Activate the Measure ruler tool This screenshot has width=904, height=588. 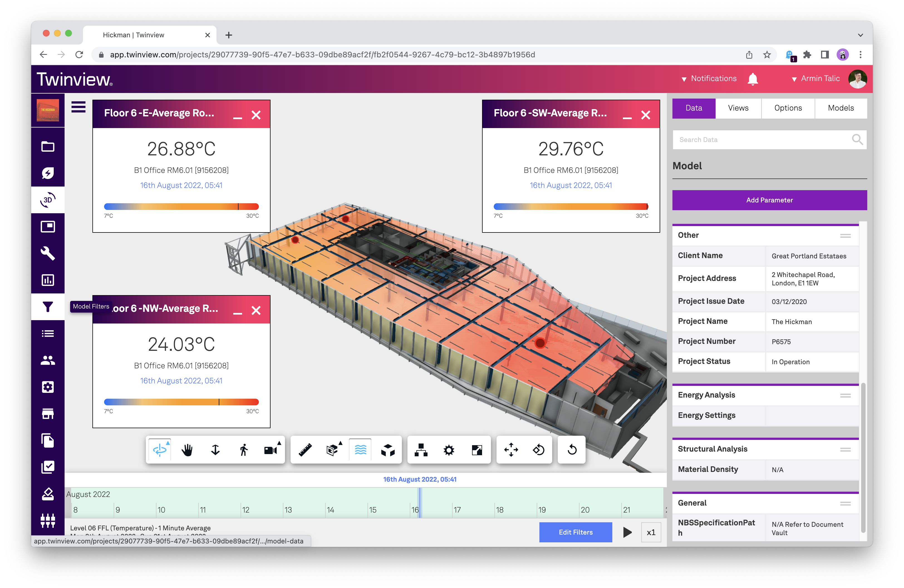[305, 450]
